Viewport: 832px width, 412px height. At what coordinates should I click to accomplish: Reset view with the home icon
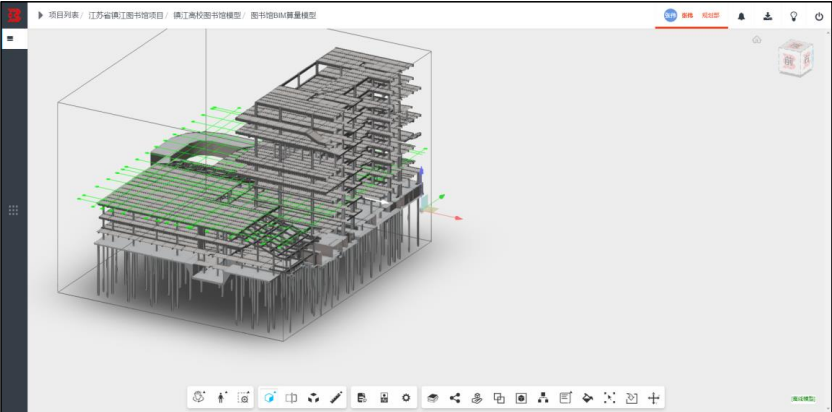pyautogui.click(x=757, y=39)
